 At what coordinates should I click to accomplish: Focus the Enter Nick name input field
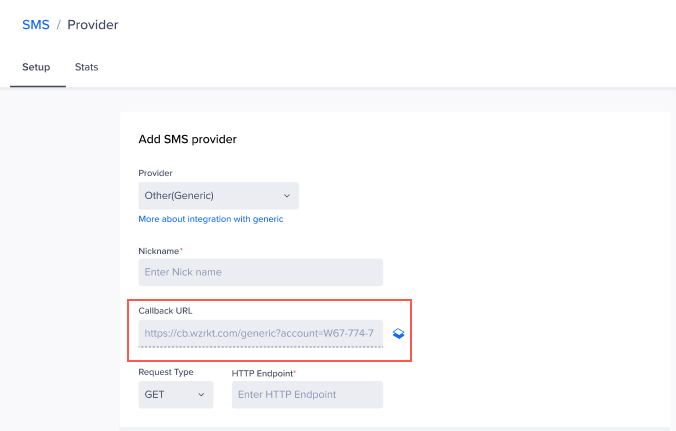(x=260, y=272)
